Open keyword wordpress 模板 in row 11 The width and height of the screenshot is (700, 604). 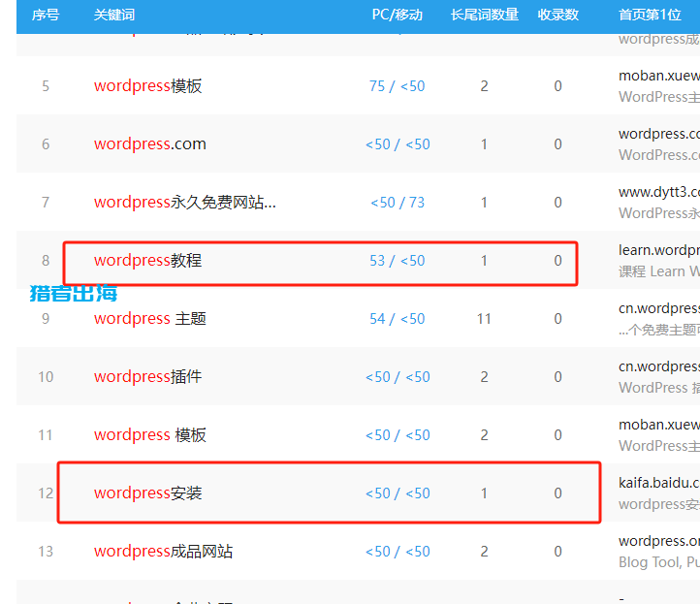[150, 434]
